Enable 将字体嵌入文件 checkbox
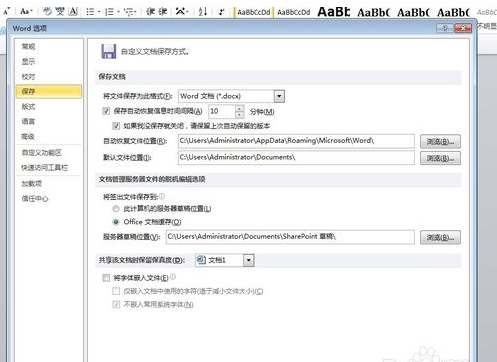Screen dimensions: 497x362 pyautogui.click(x=106, y=278)
